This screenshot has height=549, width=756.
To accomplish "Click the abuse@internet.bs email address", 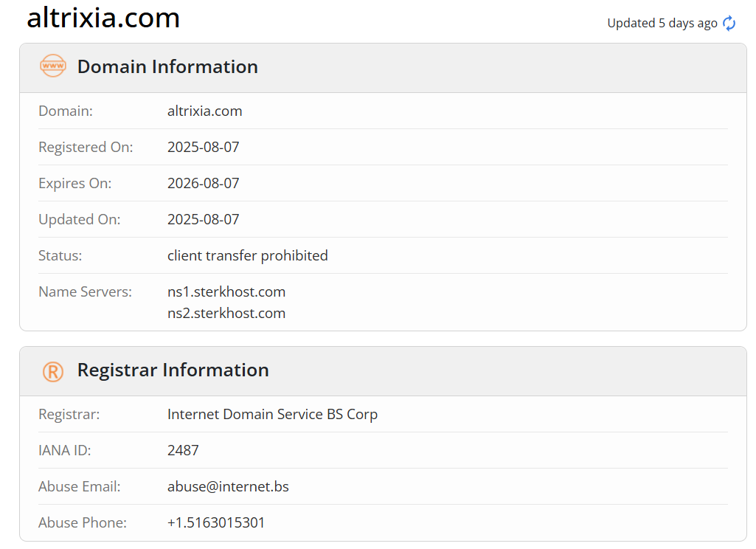I will 228,487.
